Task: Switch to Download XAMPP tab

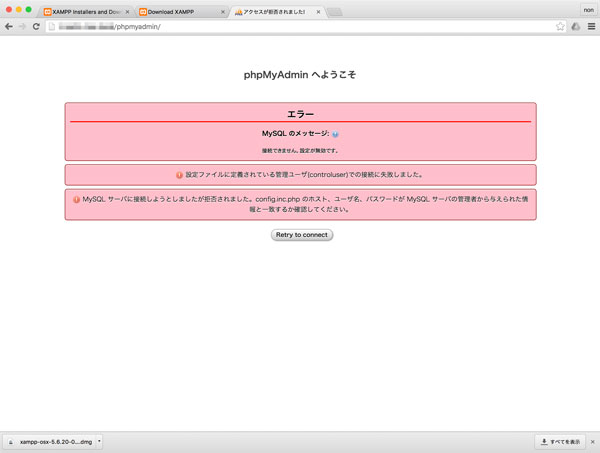Action: click(180, 12)
